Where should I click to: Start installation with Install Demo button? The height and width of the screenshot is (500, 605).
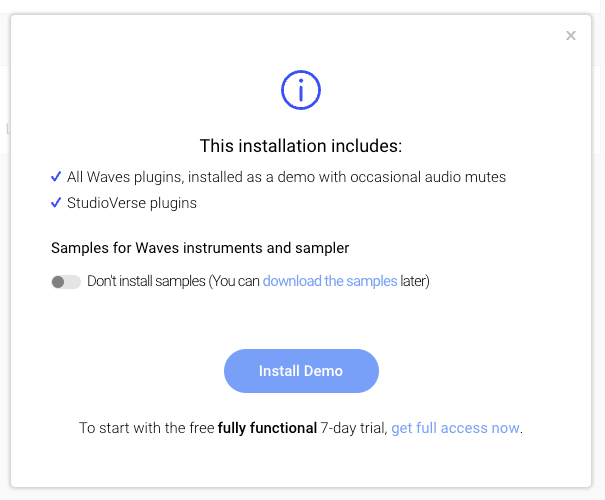coord(301,371)
